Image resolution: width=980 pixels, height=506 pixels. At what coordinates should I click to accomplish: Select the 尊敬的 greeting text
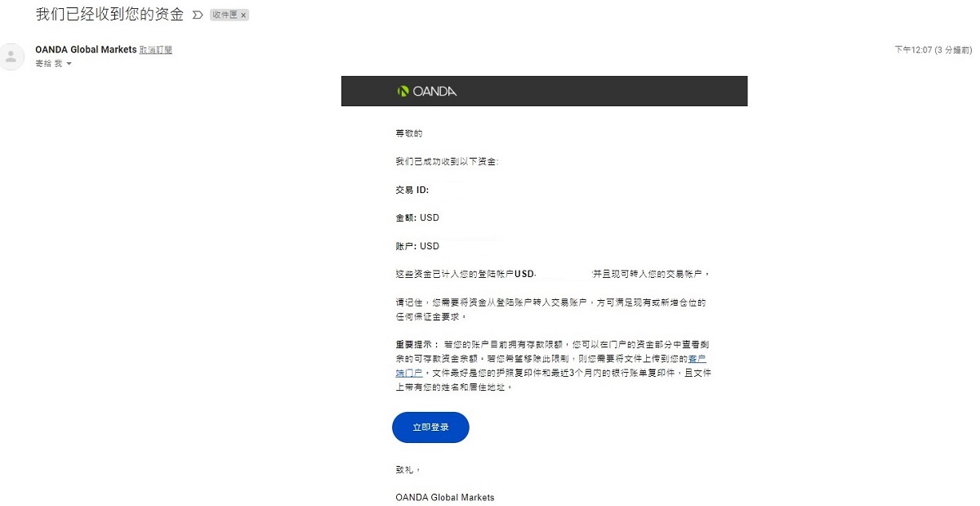[x=408, y=132]
